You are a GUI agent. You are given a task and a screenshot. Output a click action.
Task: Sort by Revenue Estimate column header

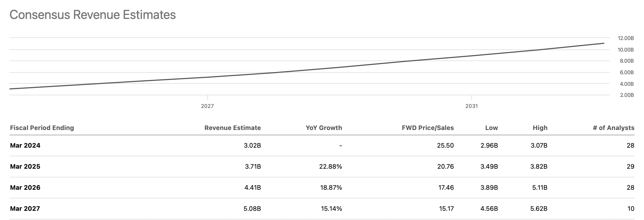pos(233,128)
